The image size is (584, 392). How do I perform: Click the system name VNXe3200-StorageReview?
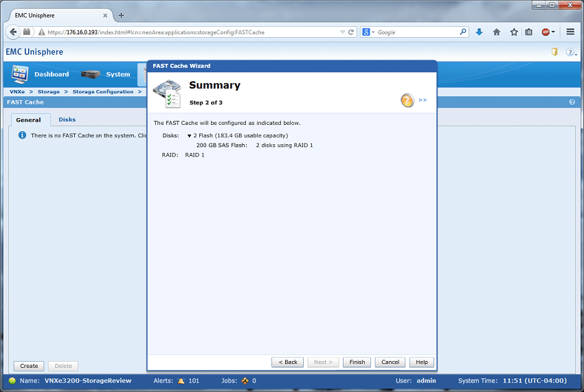[x=88, y=380]
